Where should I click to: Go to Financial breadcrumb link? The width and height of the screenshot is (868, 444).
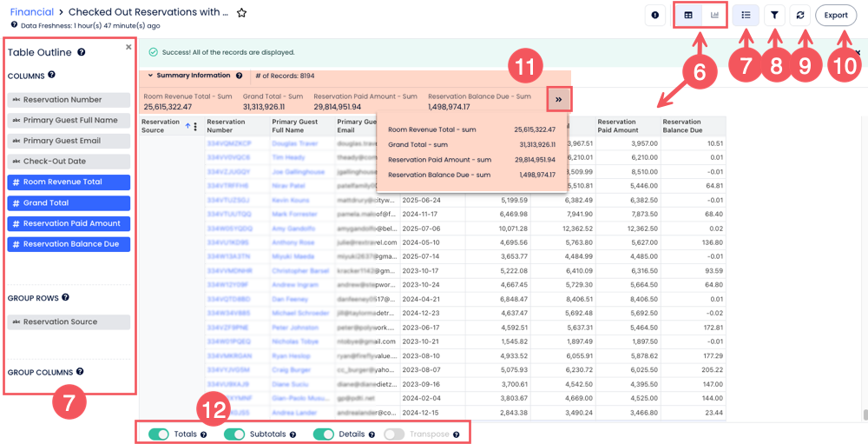[x=31, y=12]
